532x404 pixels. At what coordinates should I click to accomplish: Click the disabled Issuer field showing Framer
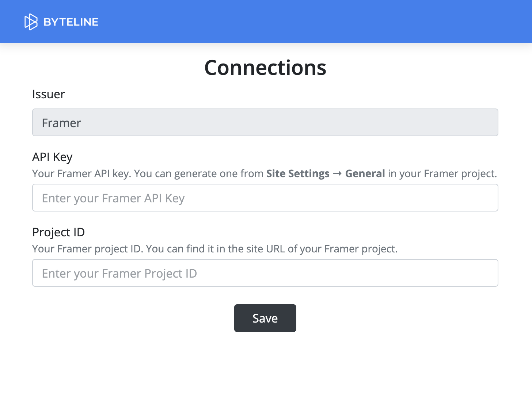pos(265,123)
